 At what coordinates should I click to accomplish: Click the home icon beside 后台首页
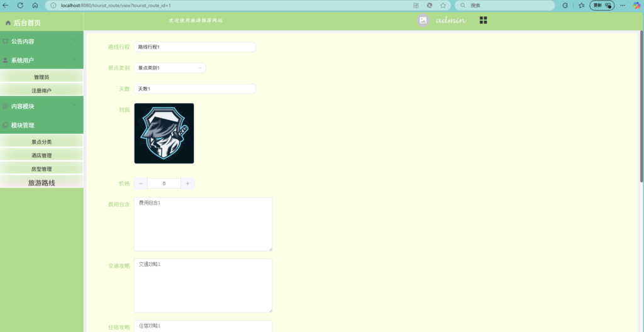pos(8,23)
